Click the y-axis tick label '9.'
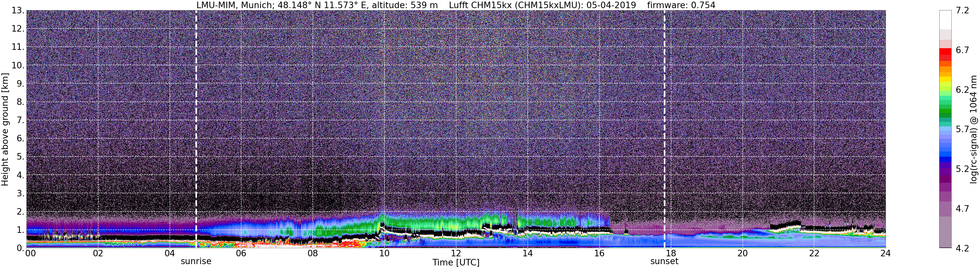 21,84
